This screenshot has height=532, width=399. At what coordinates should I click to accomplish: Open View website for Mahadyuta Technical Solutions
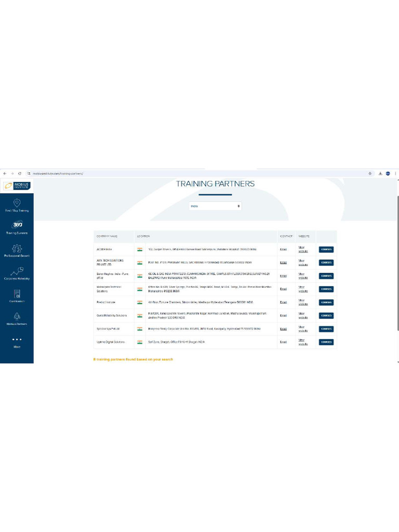[x=303, y=289]
